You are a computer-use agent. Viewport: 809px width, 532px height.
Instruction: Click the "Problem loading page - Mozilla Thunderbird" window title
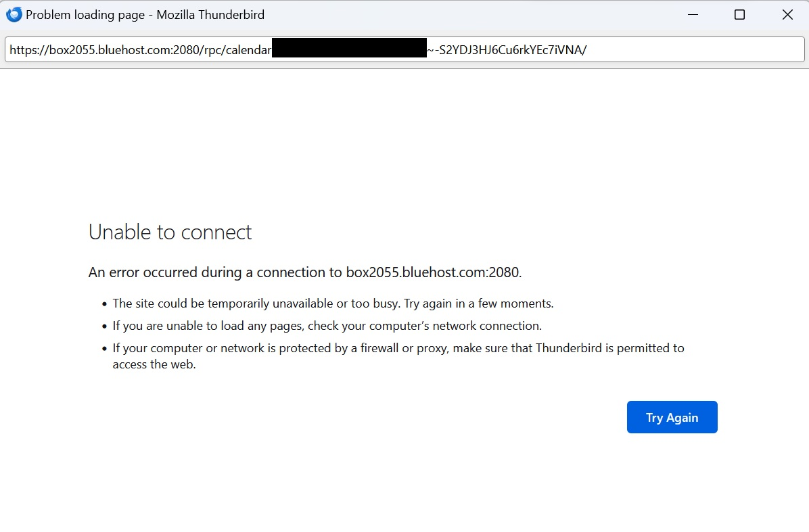145,15
